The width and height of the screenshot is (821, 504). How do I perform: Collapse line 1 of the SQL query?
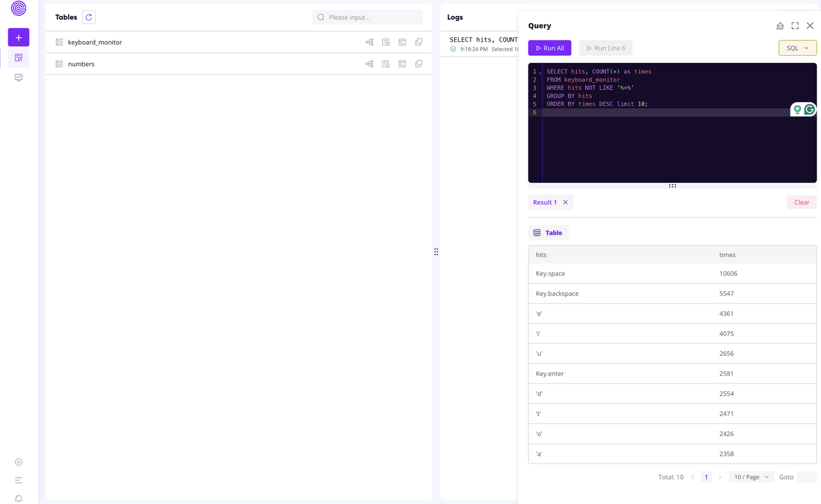[x=539, y=71]
